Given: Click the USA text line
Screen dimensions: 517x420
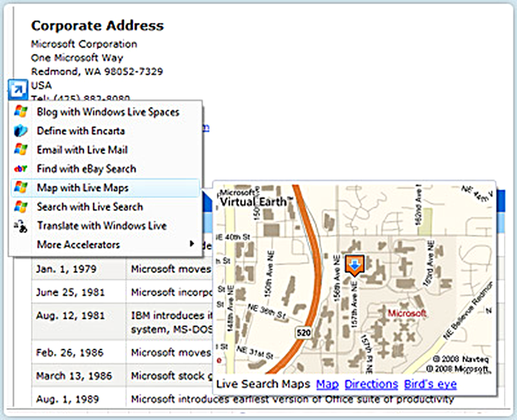Looking at the screenshot, I should click(x=41, y=86).
